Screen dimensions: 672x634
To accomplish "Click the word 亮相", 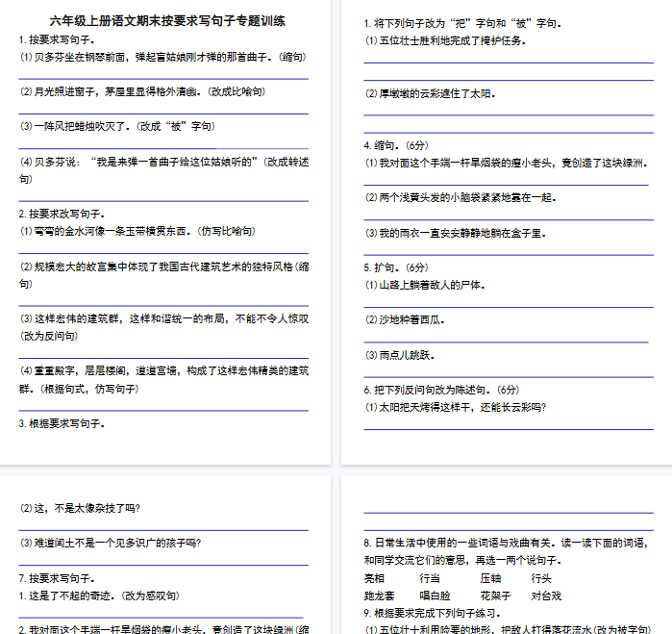I will (374, 578).
